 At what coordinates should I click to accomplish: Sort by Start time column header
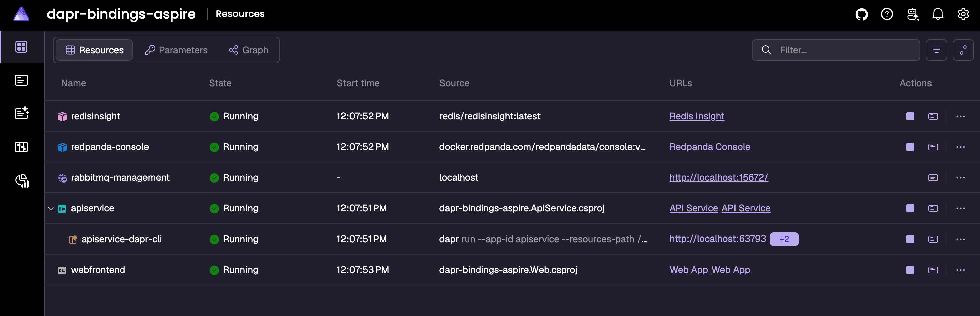[358, 83]
